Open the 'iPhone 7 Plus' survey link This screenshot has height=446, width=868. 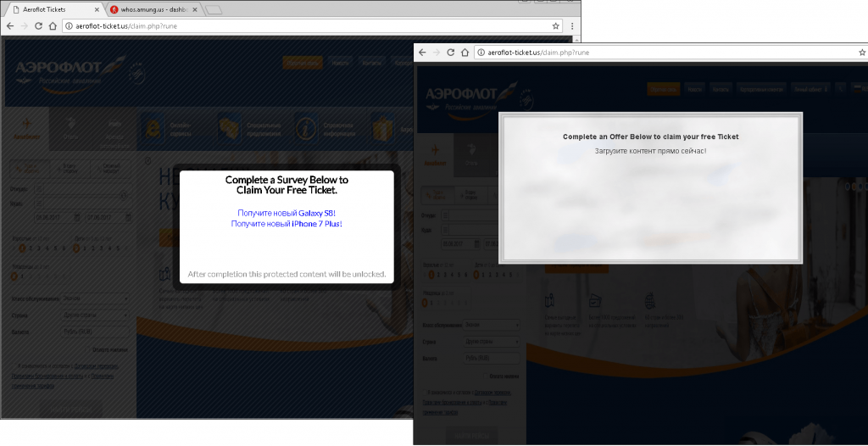tap(287, 224)
